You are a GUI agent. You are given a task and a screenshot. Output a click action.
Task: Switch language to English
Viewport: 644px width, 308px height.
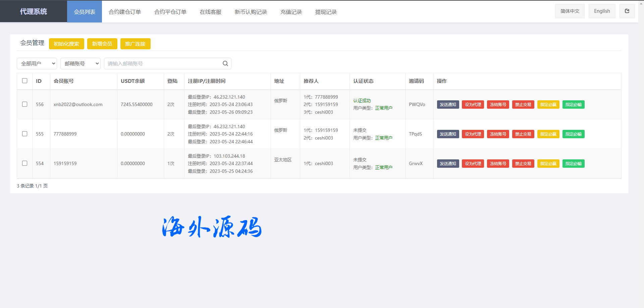tap(602, 11)
